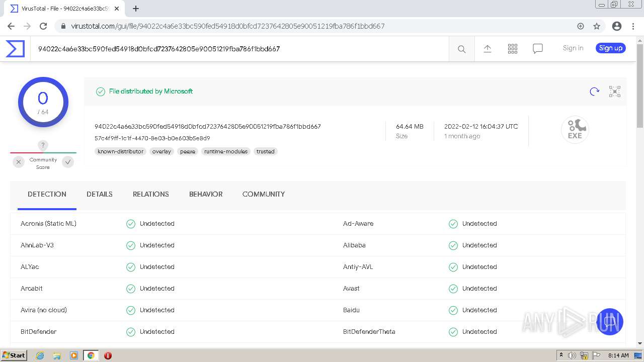
Task: Click the Chrome address bar URL
Action: [228, 26]
